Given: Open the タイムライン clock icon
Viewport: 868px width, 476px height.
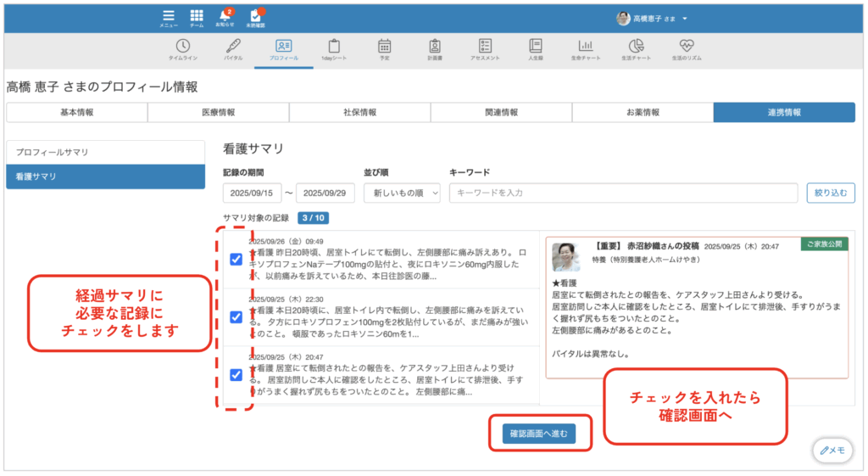Looking at the screenshot, I should pyautogui.click(x=182, y=48).
